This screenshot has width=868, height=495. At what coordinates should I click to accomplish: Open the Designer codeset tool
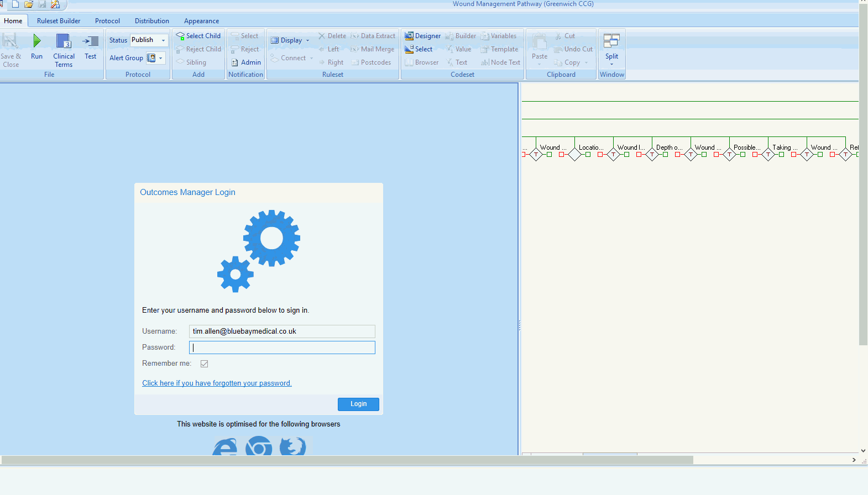pyautogui.click(x=409, y=36)
